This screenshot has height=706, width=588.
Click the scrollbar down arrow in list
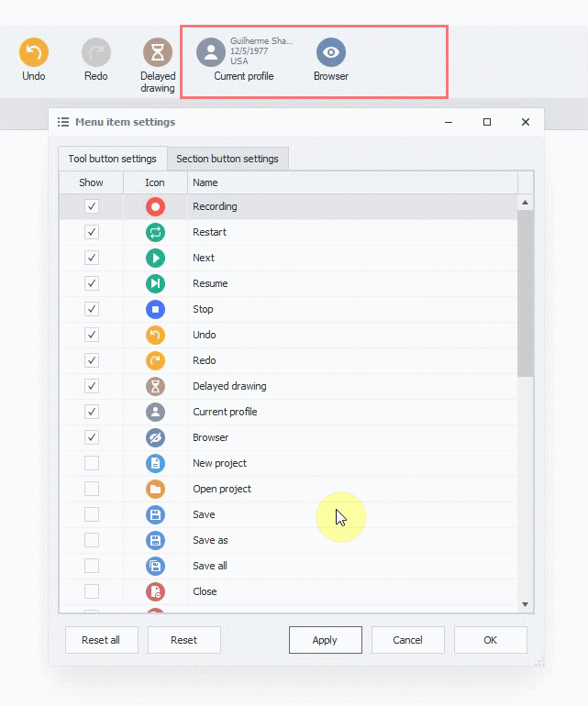[x=526, y=604]
